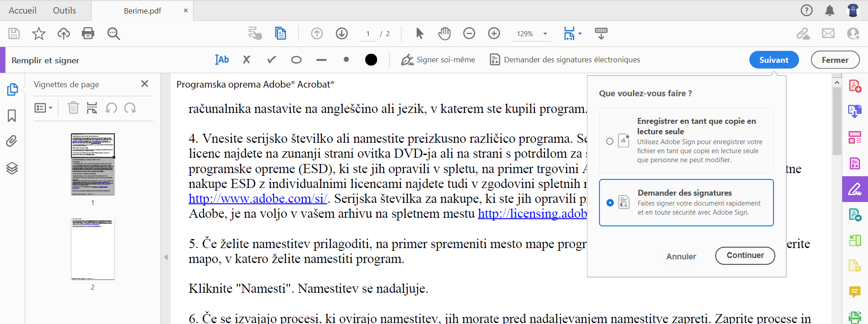Open the attachments paperclip panel
Screen dimensions: 868x324
12,142
